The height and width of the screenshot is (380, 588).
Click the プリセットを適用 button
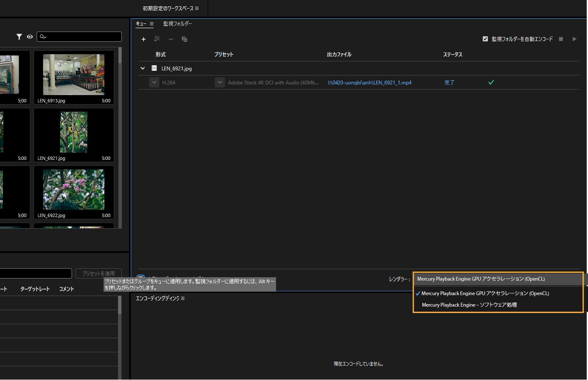click(98, 273)
